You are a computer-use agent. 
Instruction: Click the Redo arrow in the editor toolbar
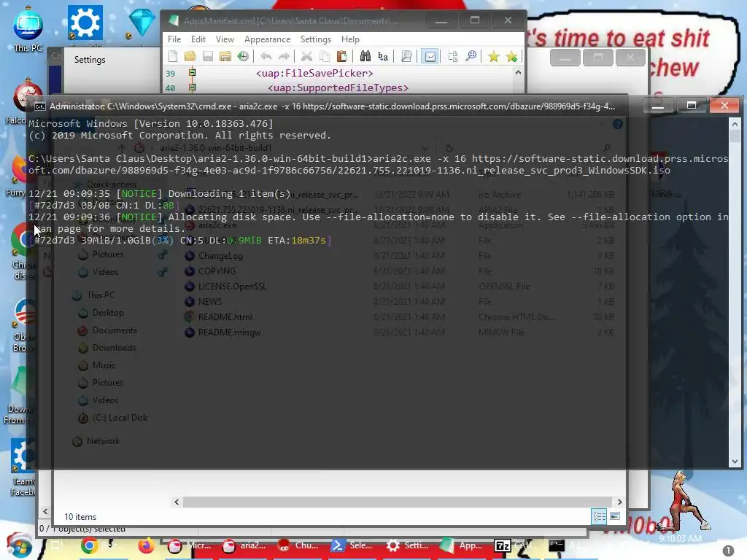[x=284, y=57]
